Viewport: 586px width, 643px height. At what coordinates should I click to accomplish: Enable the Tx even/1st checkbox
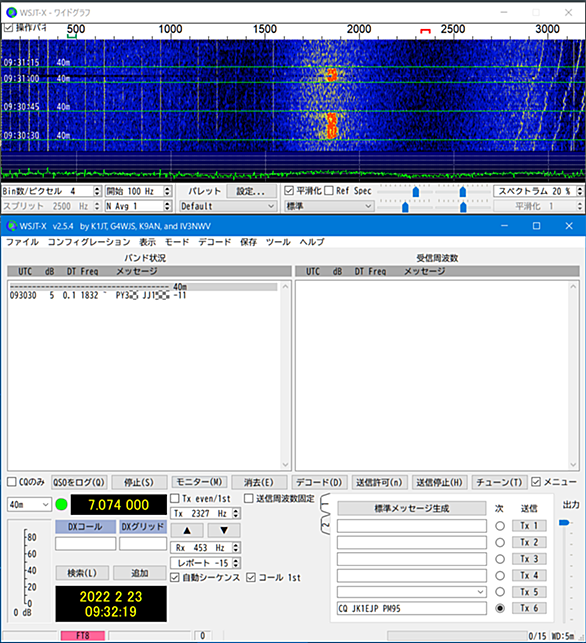click(x=175, y=498)
